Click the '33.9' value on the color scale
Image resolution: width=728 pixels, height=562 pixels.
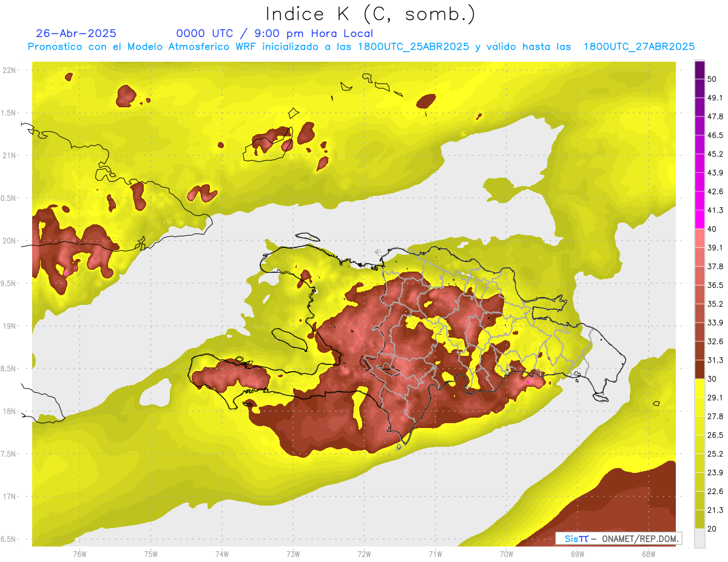715,323
